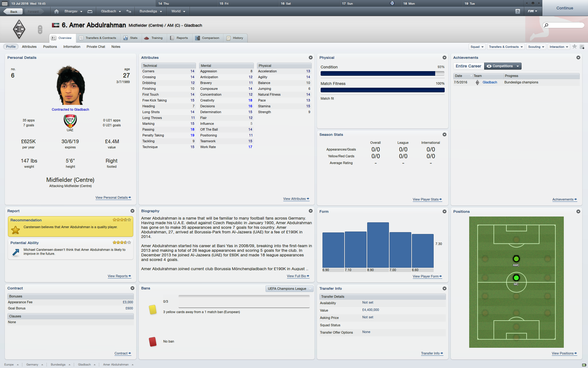Click the fixture badge on 17 Sun
The width and height of the screenshot is (588, 368).
pos(392,3)
